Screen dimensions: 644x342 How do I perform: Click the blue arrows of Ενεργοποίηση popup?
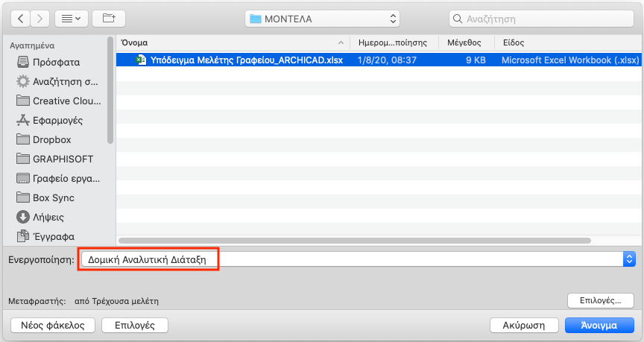(x=629, y=259)
